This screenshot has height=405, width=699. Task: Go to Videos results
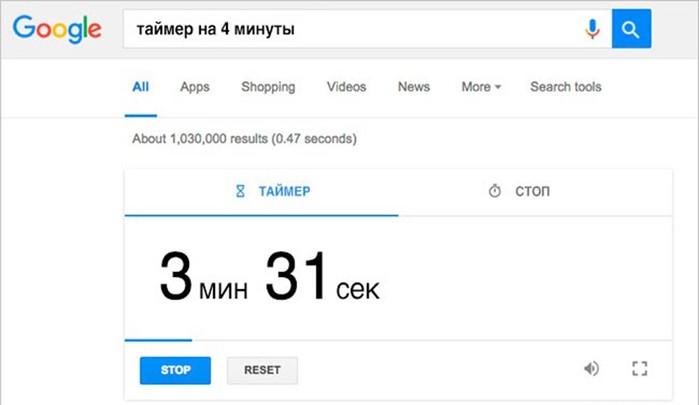coord(346,87)
